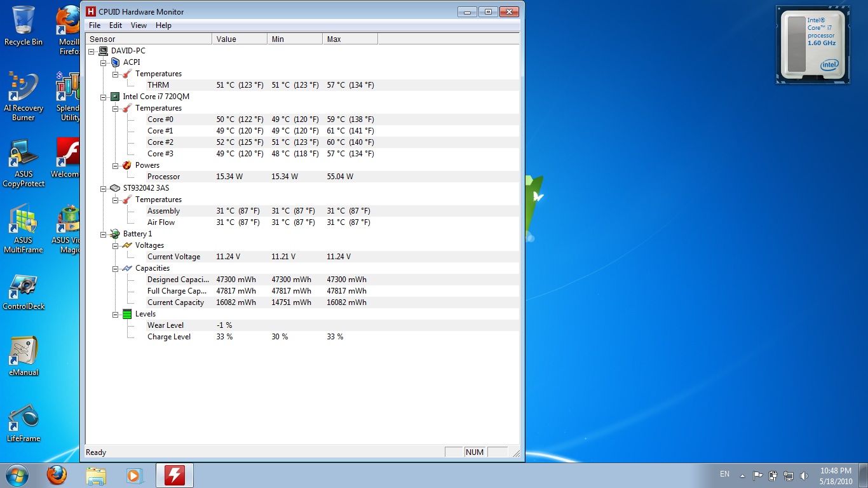Click the Max column header
Viewport: 868px width, 488px height.
(x=350, y=39)
